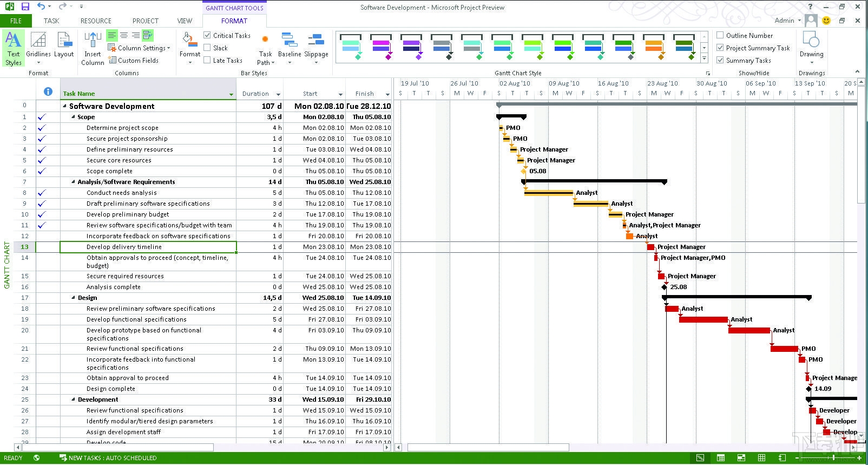Screen dimensions: 868x465
Task: Open the Task Name column filter dropdown
Action: pyautogui.click(x=232, y=94)
